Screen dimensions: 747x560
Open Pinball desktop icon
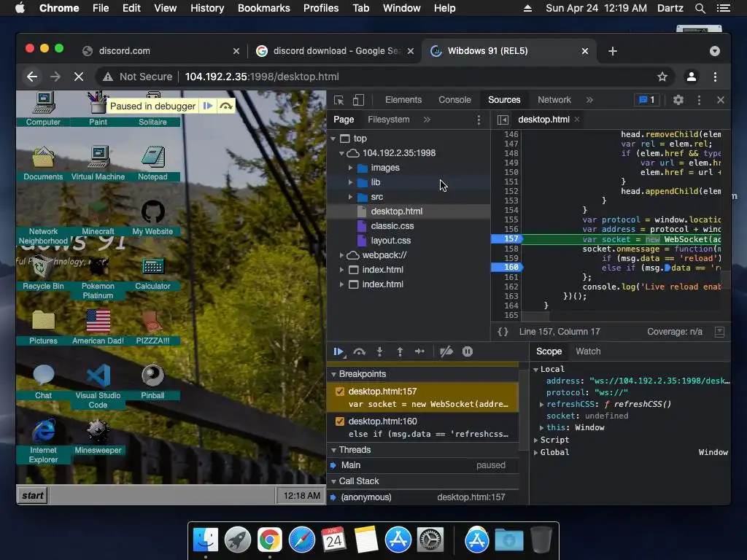click(x=152, y=381)
